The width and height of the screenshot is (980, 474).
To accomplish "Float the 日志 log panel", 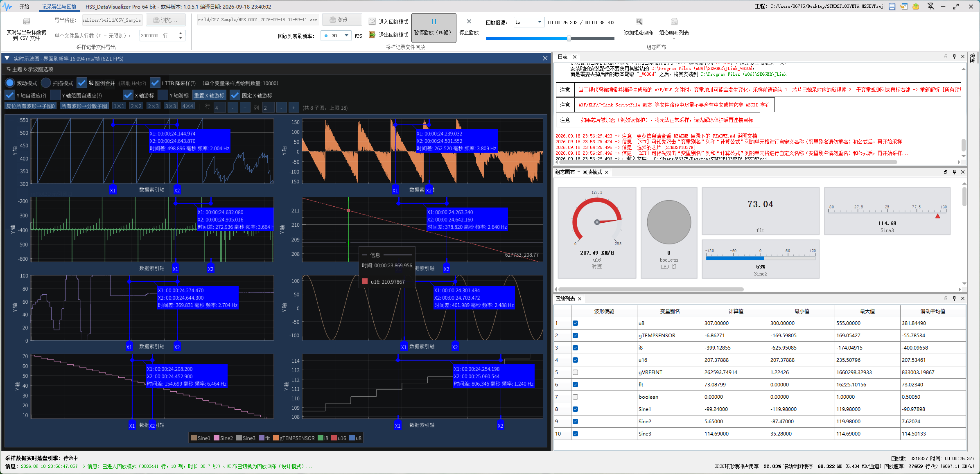I will tap(946, 56).
